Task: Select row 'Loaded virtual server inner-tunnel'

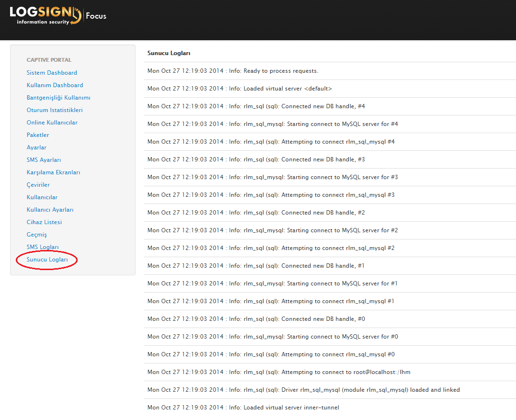Action: point(330,409)
